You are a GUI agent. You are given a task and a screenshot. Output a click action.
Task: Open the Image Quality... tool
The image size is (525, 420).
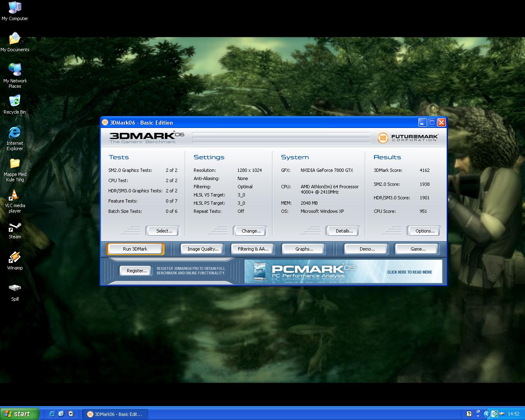tap(203, 249)
